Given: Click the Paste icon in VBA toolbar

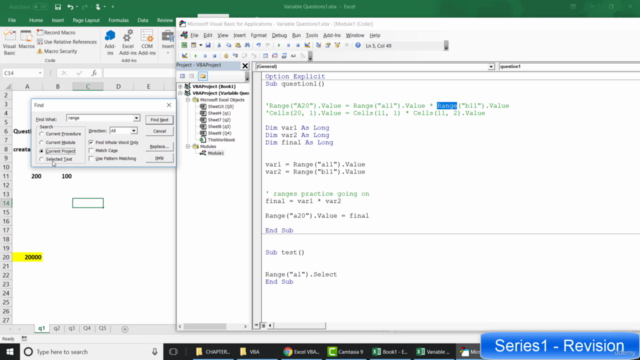Looking at the screenshot, I should point(238,45).
